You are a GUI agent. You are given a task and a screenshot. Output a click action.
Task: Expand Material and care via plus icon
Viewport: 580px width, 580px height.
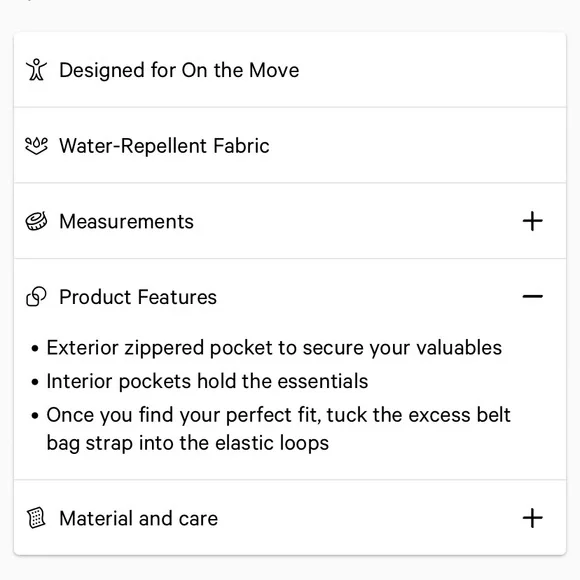click(533, 518)
